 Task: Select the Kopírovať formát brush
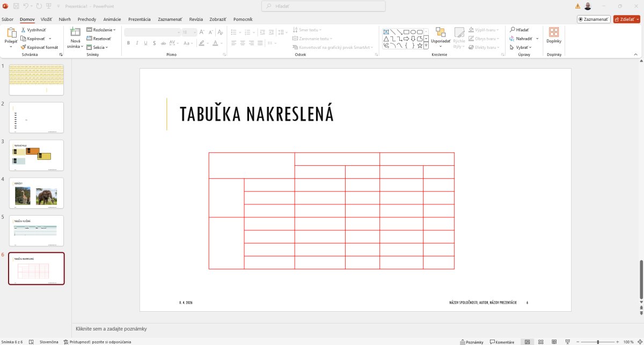click(x=24, y=47)
